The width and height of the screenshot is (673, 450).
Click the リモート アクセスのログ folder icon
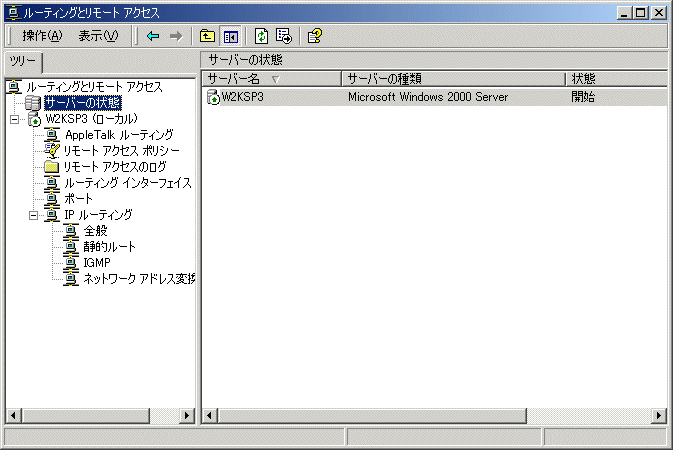click(x=52, y=167)
